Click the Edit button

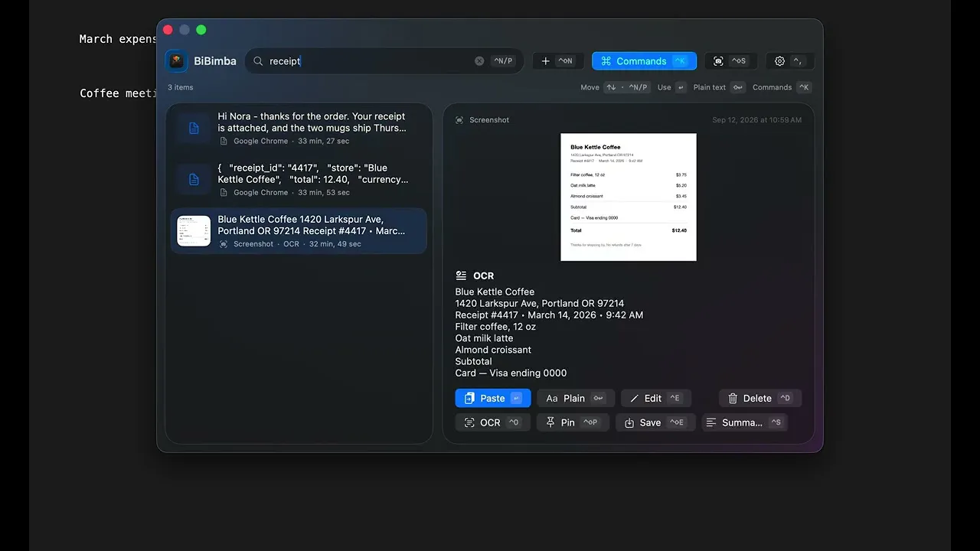(x=655, y=398)
